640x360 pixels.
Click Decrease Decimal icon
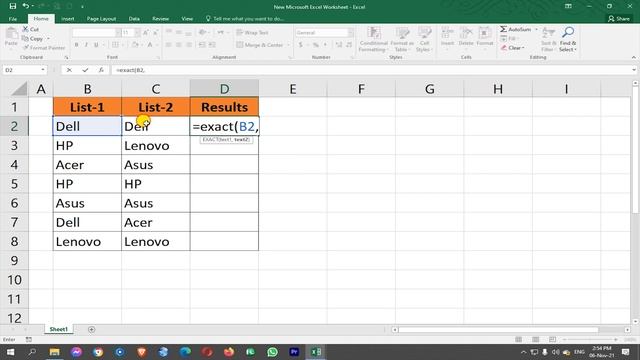[349, 45]
